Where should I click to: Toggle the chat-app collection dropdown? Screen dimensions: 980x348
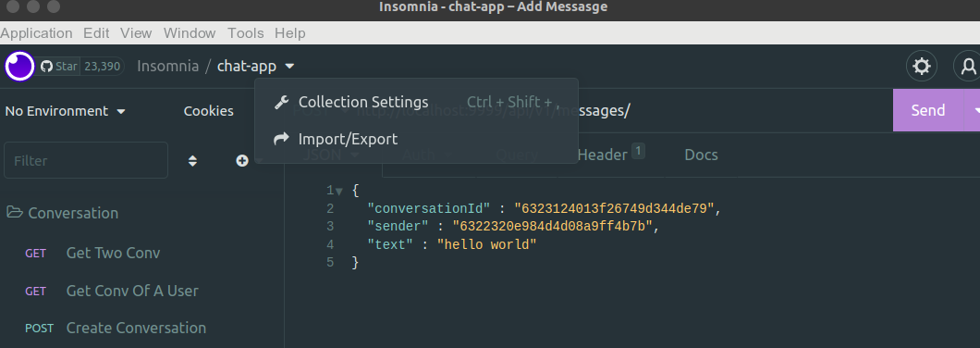pyautogui.click(x=255, y=66)
